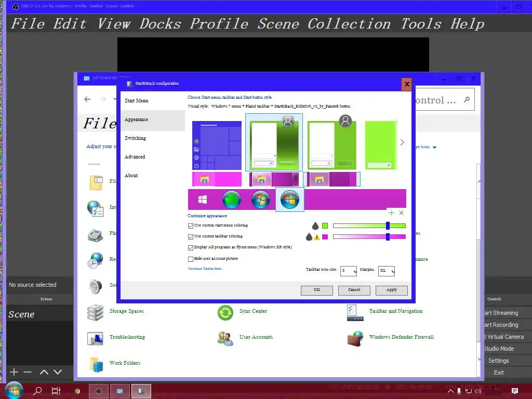Click OBS Studio Mode button
This screenshot has height=399, width=532.
498,349
